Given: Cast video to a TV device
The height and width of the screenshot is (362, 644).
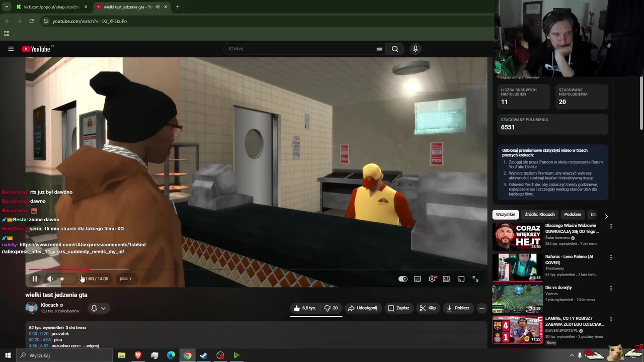Looking at the screenshot, I should click(461, 279).
